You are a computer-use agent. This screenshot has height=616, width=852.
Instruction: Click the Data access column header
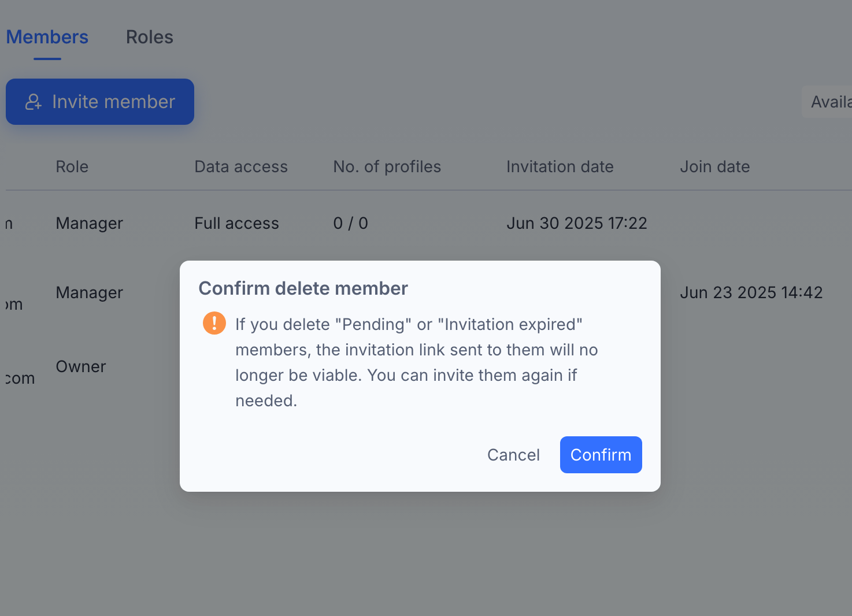tap(241, 166)
